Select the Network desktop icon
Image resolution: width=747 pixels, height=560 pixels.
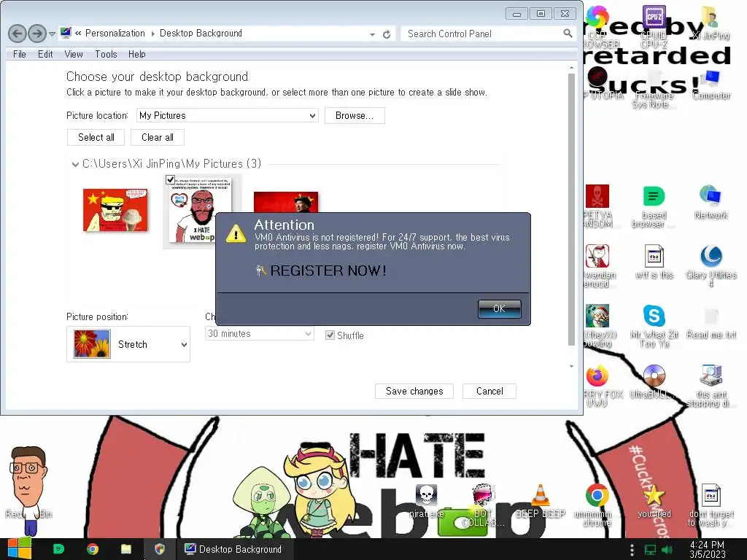tap(711, 202)
